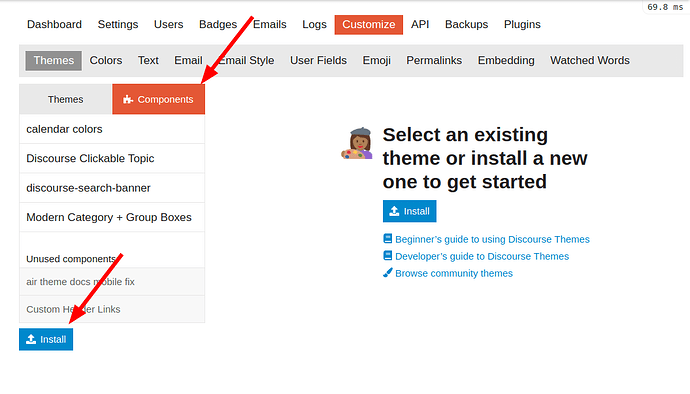The width and height of the screenshot is (690, 394).
Task: Select air theme docs mobile fix component
Action: [112, 282]
